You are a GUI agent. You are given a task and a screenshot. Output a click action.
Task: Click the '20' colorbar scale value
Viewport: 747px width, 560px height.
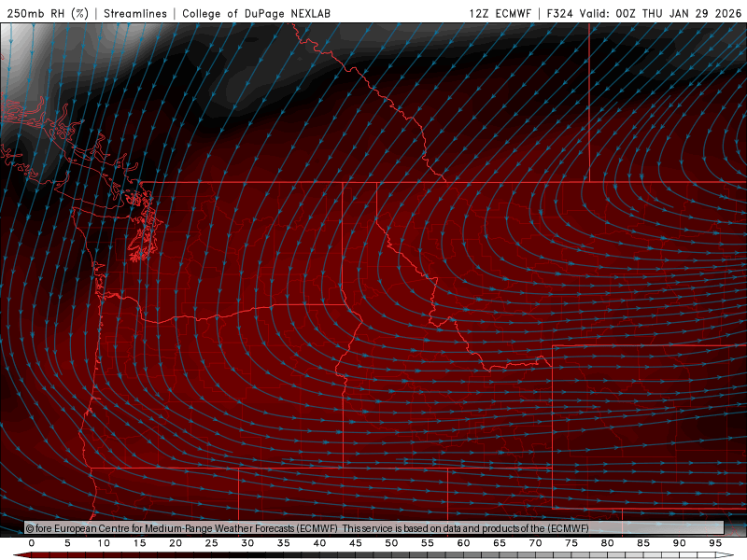[x=176, y=543]
